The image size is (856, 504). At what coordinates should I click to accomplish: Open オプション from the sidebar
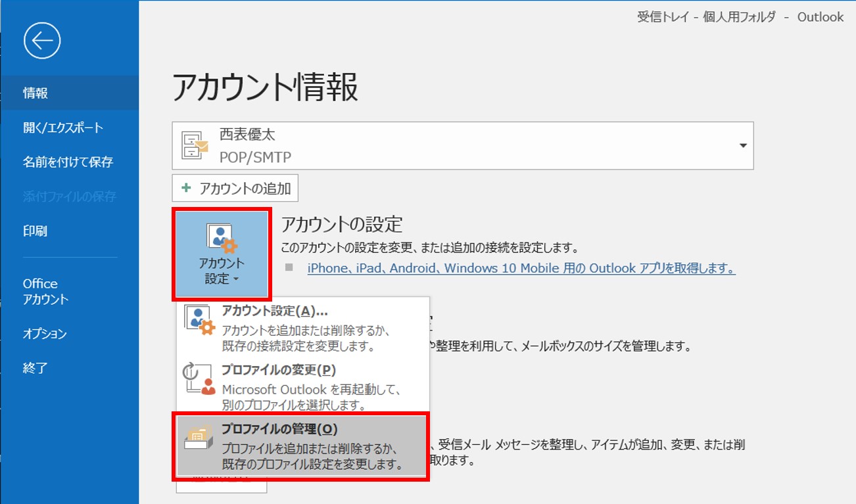(x=69, y=334)
